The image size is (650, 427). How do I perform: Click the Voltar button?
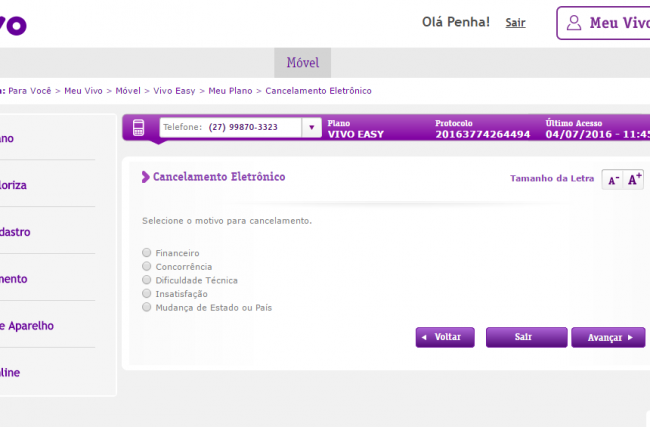[x=445, y=337]
